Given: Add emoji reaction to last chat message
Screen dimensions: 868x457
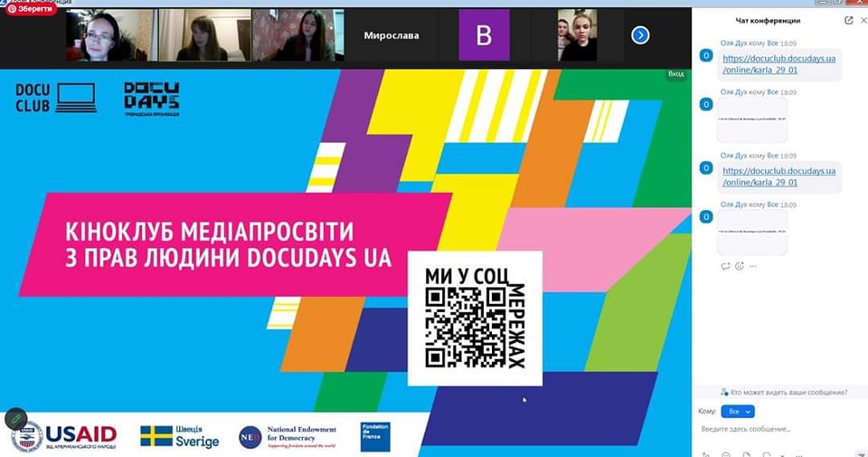Looking at the screenshot, I should tap(739, 266).
